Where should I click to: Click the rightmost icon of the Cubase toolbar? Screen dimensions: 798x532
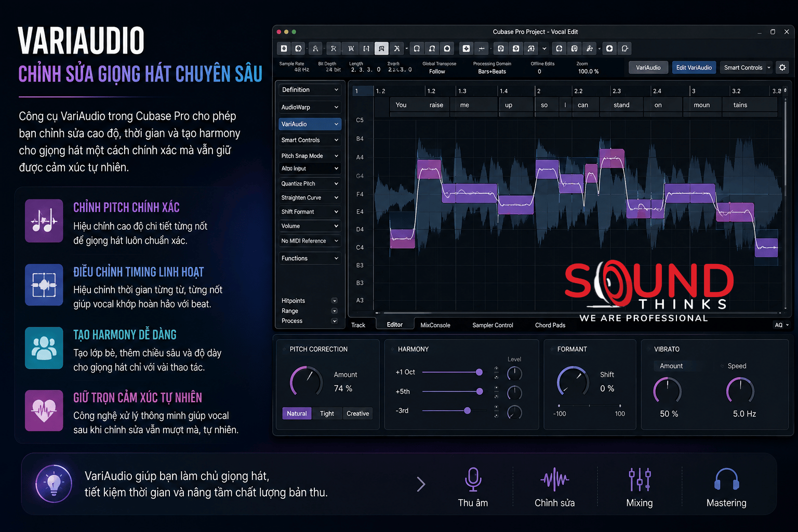625,48
